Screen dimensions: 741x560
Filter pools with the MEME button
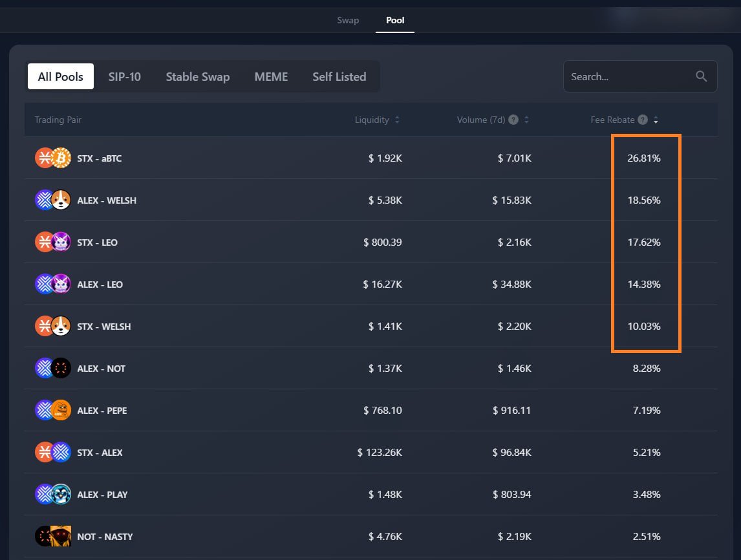[271, 76]
